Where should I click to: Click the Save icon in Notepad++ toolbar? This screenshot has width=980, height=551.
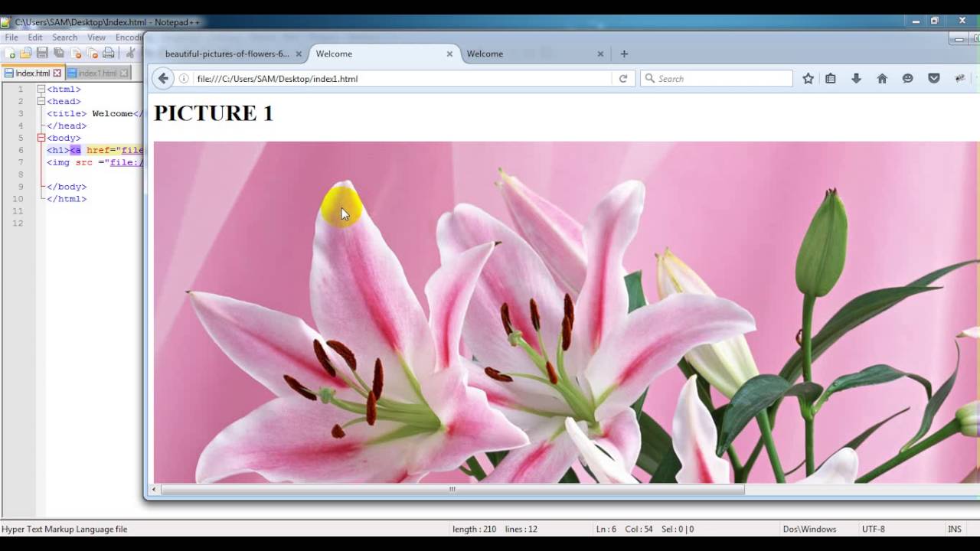[42, 53]
